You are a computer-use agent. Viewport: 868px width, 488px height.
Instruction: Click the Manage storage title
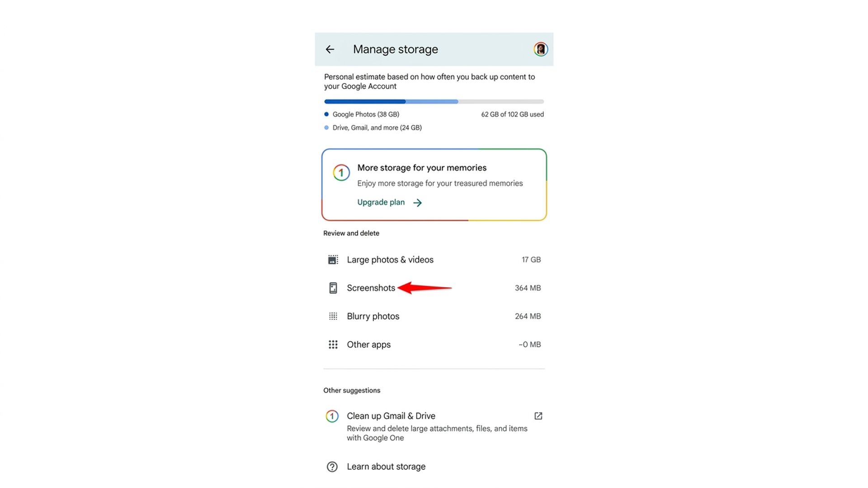(396, 49)
